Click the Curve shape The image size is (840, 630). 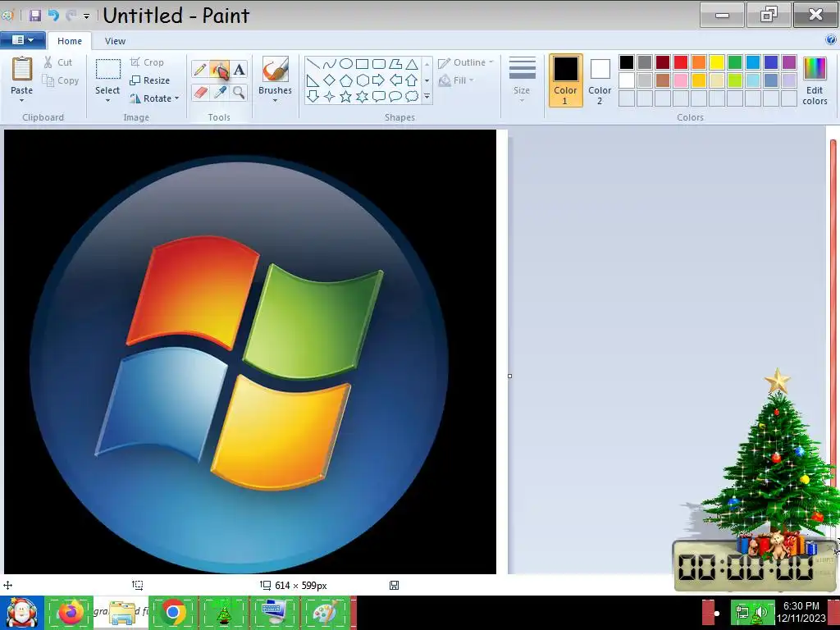(x=330, y=64)
